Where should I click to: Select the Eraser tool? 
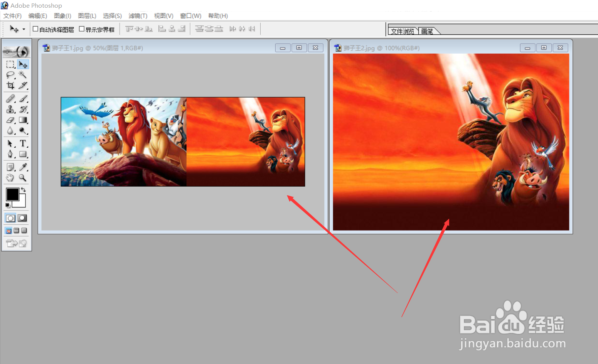point(10,120)
